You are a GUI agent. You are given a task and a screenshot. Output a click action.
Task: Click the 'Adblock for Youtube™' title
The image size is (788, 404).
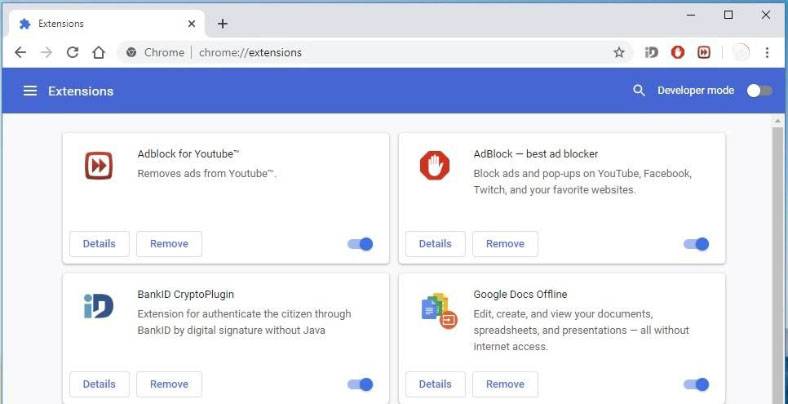point(188,154)
